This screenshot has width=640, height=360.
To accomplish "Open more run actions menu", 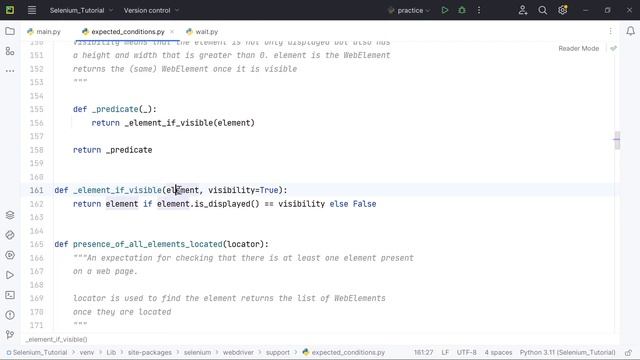I will (479, 10).
